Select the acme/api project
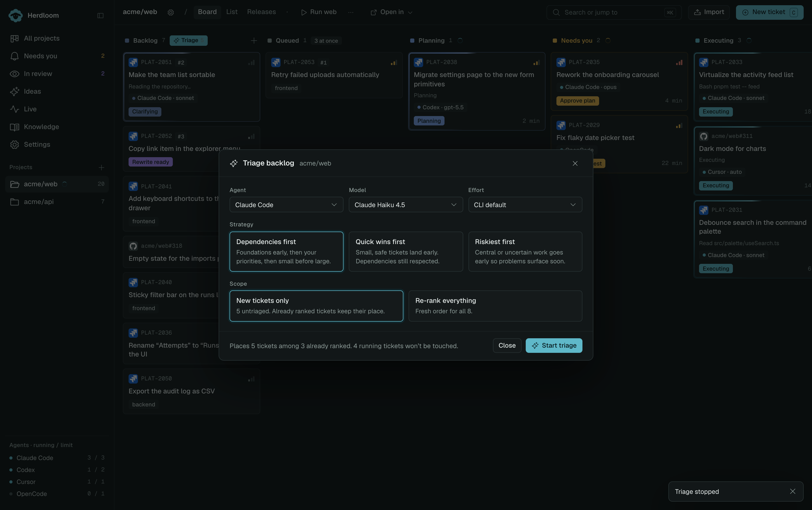Viewport: 812px width, 510px height. pyautogui.click(x=57, y=202)
